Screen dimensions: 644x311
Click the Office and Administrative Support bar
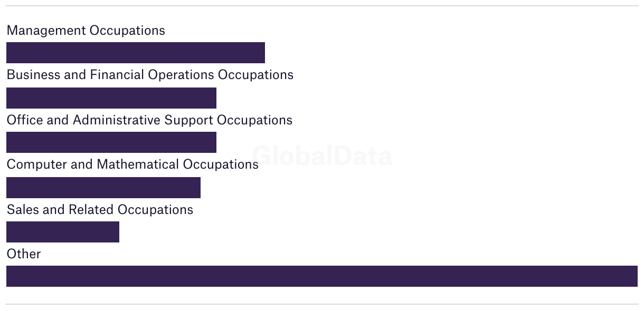coord(111,142)
